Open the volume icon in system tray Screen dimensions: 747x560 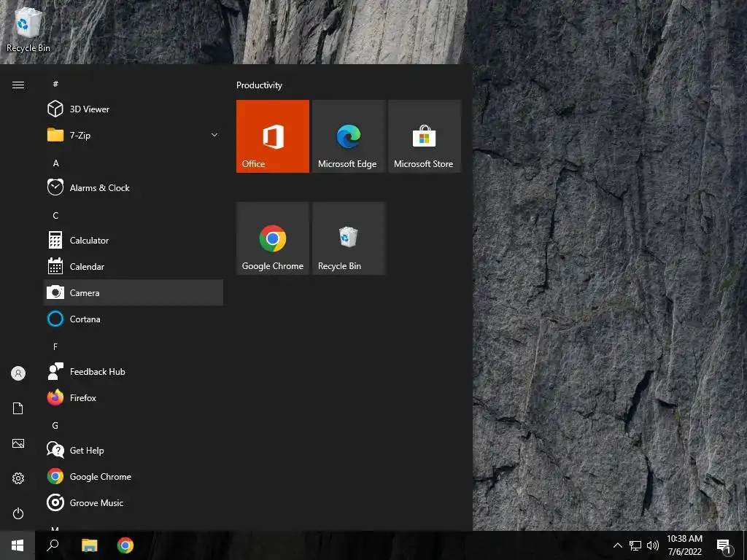click(653, 545)
